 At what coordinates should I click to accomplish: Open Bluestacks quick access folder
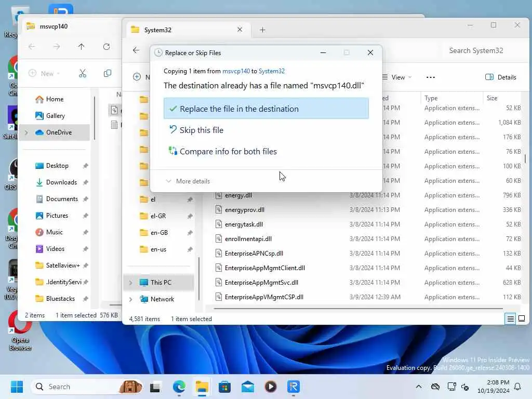(60, 299)
